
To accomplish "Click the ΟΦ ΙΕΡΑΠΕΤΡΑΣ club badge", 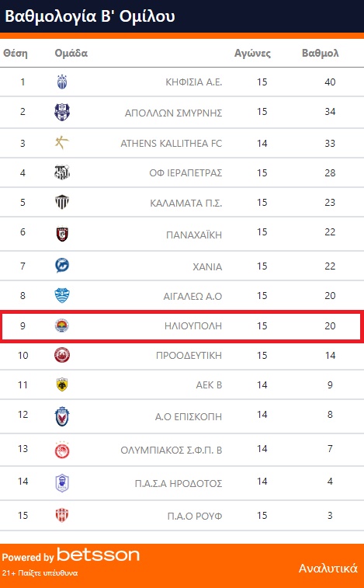I will point(62,172).
